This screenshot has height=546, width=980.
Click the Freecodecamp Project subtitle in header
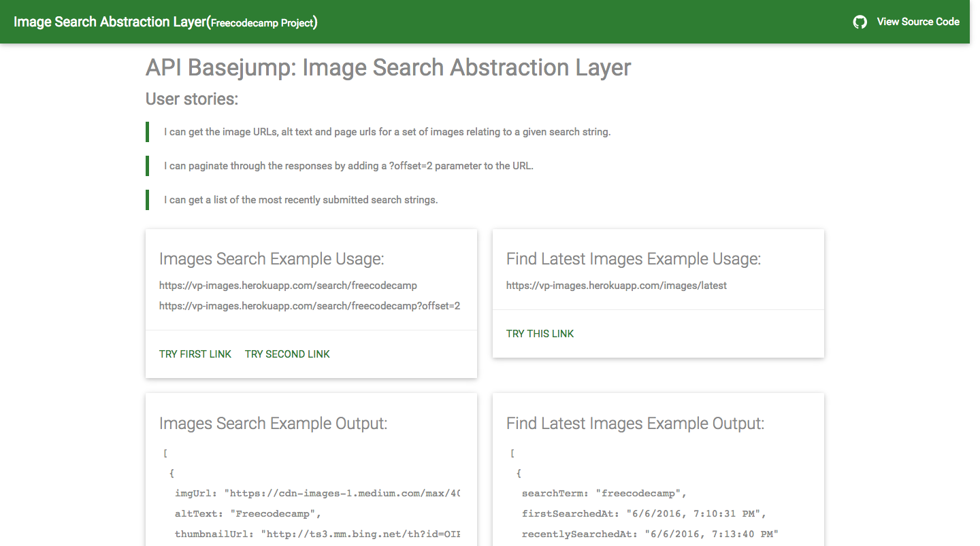pyautogui.click(x=262, y=23)
